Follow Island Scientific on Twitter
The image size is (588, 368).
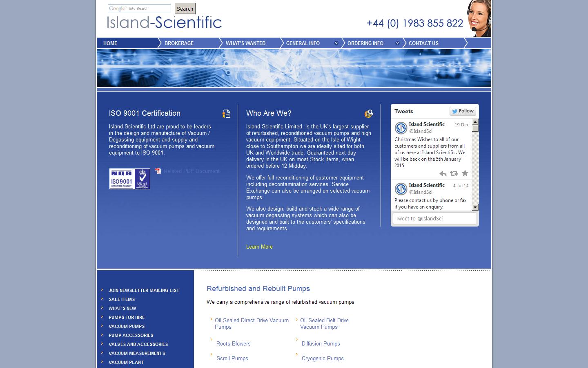[463, 111]
